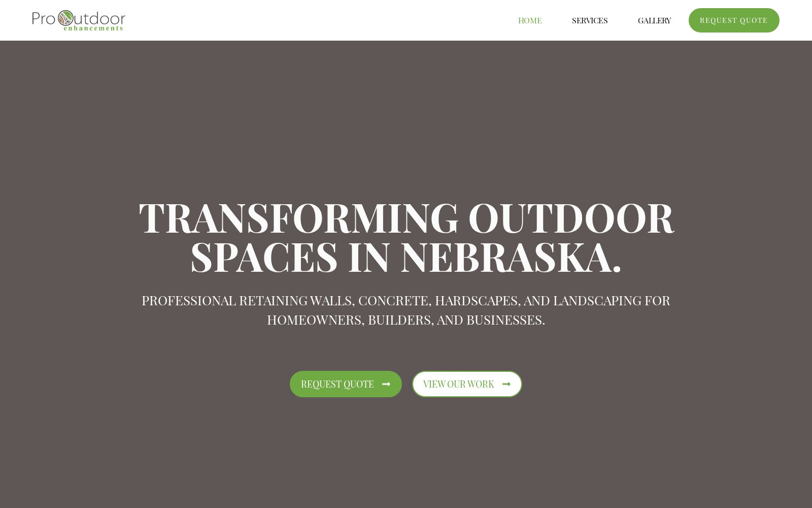
Task: Click the arrow icon in hero Request Quote
Action: coord(386,384)
